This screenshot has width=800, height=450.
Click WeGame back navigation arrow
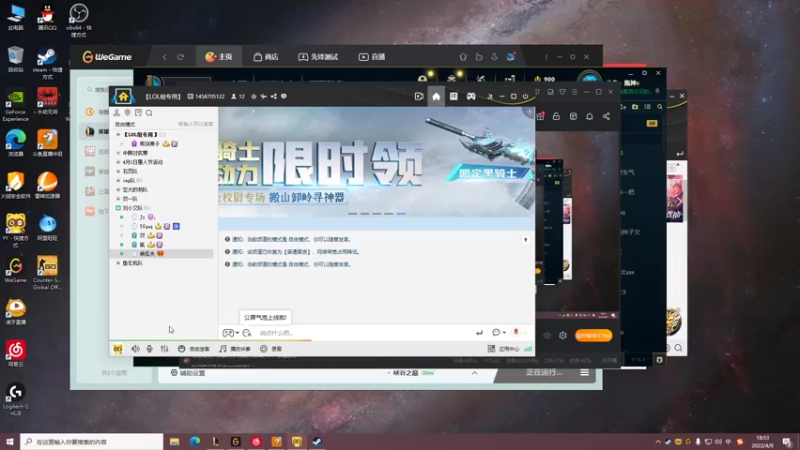point(164,57)
